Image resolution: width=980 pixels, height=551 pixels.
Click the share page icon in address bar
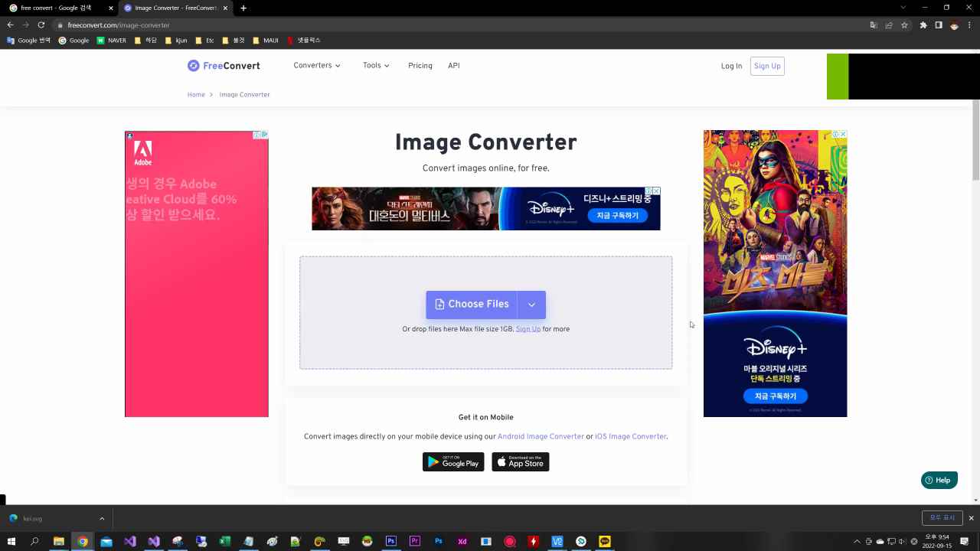(889, 25)
